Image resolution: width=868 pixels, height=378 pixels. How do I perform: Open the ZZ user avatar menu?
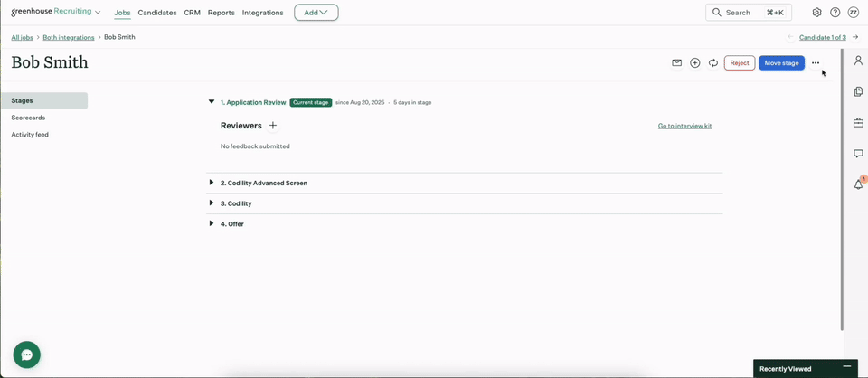coord(854,12)
